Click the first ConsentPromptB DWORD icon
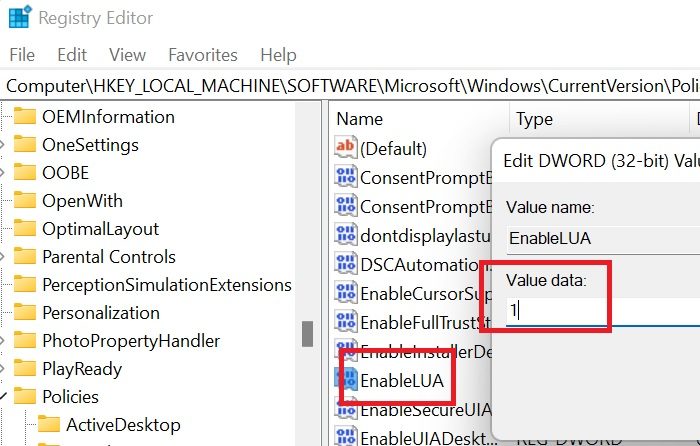 tap(346, 177)
